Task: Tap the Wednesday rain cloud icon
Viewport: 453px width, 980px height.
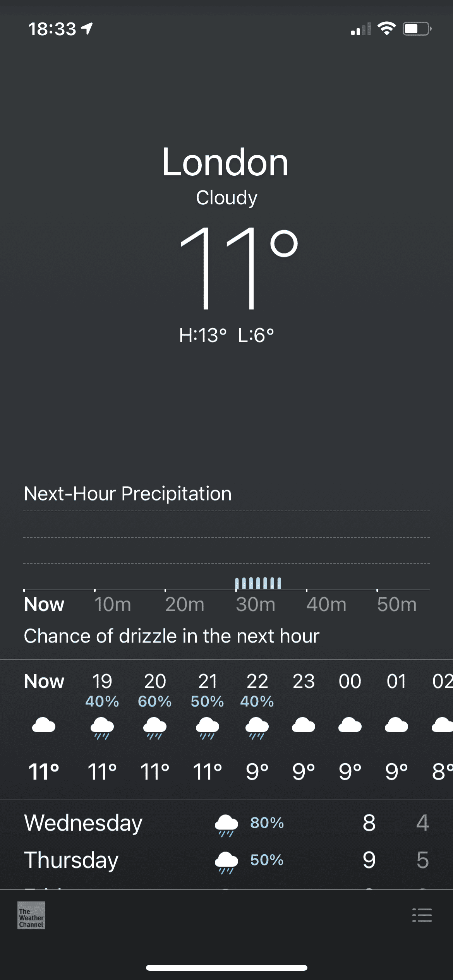Action: coord(226,824)
